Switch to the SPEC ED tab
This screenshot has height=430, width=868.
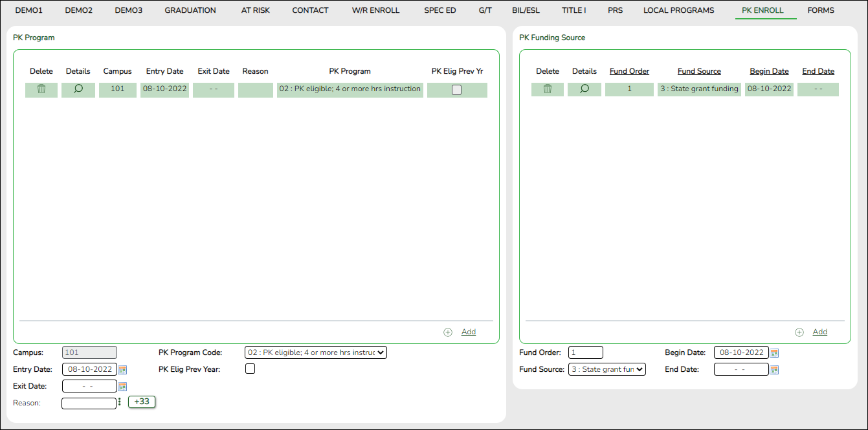(x=440, y=10)
